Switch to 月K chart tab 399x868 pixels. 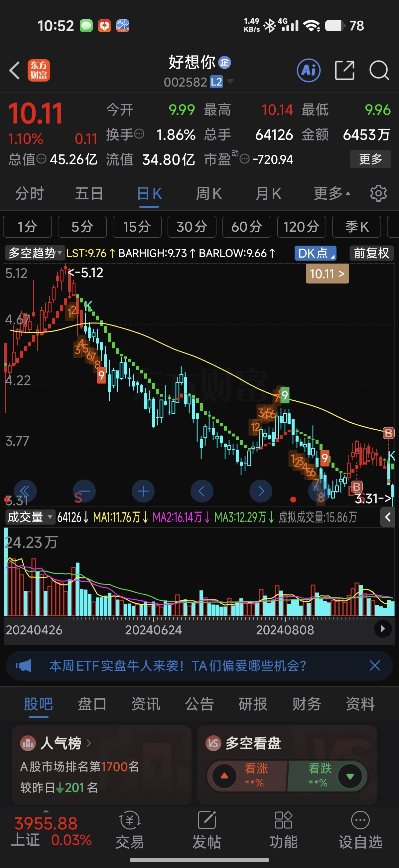point(268,193)
